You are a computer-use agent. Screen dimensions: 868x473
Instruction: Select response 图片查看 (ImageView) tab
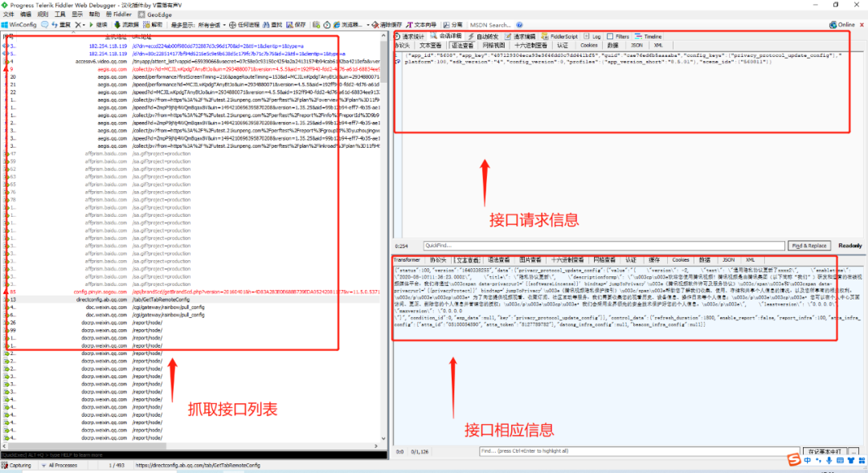(530, 260)
